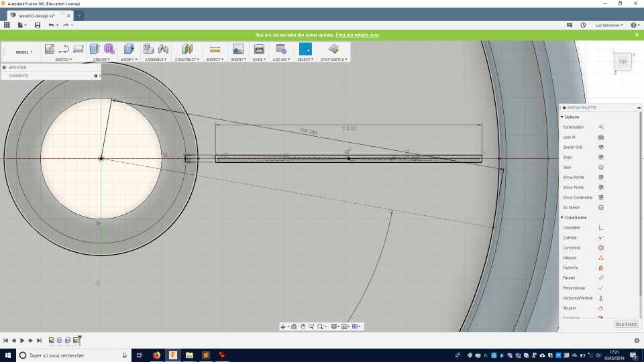Open the MODIFY dropdown menu
644x362 pixels.
[x=129, y=60]
